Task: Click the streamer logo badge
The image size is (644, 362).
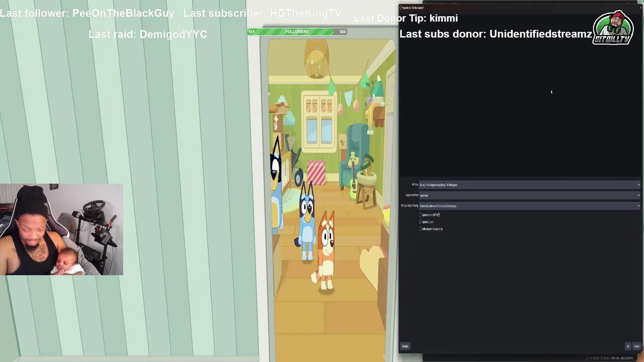Action: [x=612, y=28]
